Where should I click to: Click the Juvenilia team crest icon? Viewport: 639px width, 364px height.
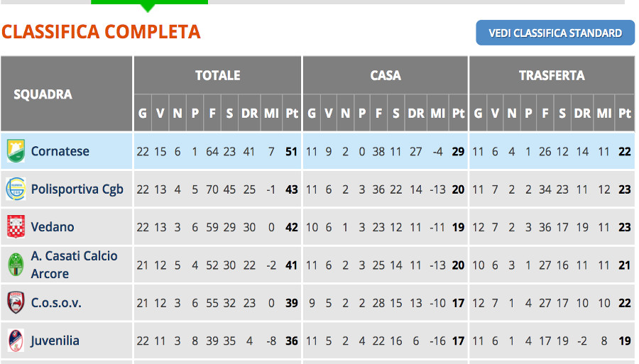(16, 341)
